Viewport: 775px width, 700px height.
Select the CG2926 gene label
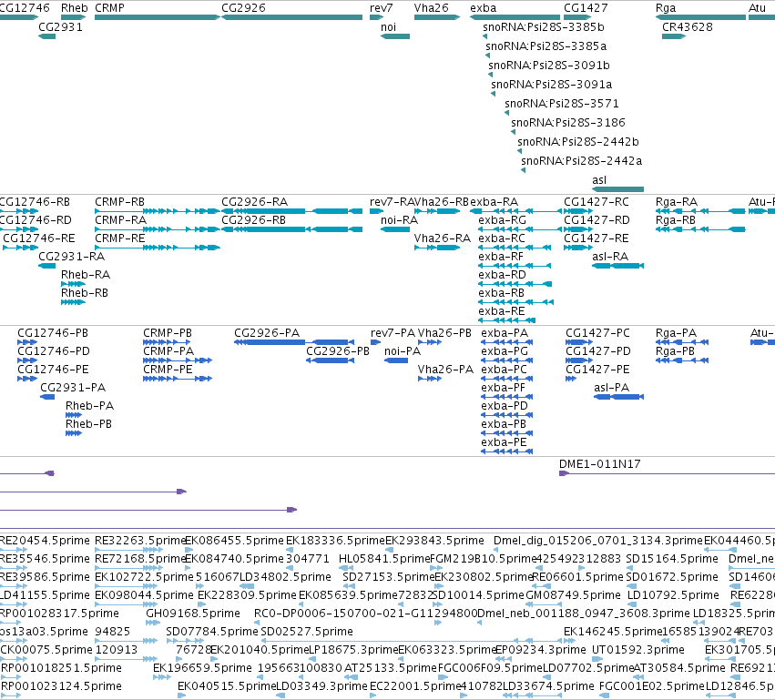click(243, 8)
